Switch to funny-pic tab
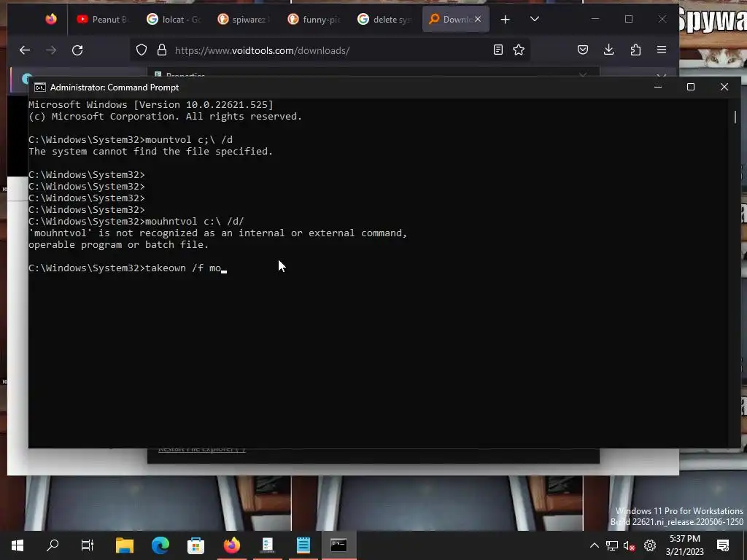This screenshot has height=560, width=747. 314,20
